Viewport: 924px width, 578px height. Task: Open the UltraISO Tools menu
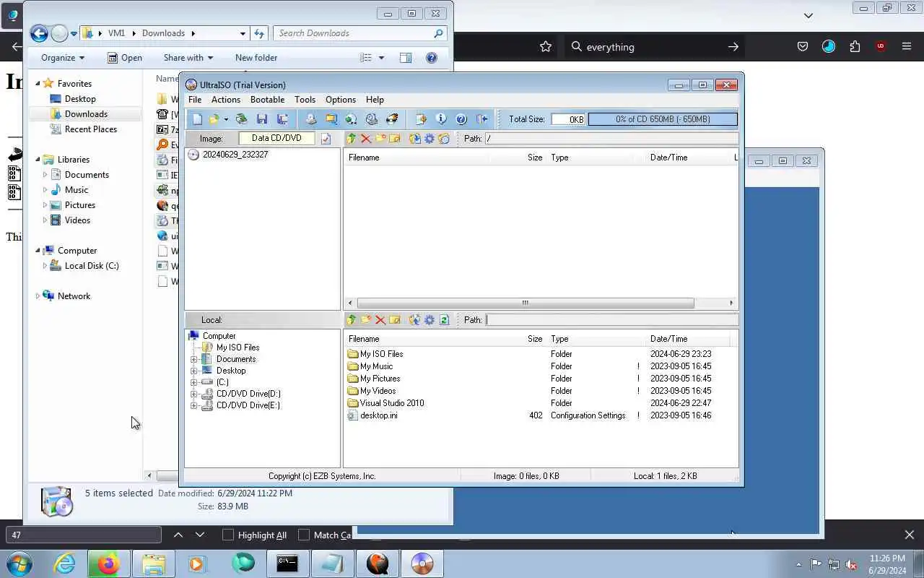click(305, 100)
